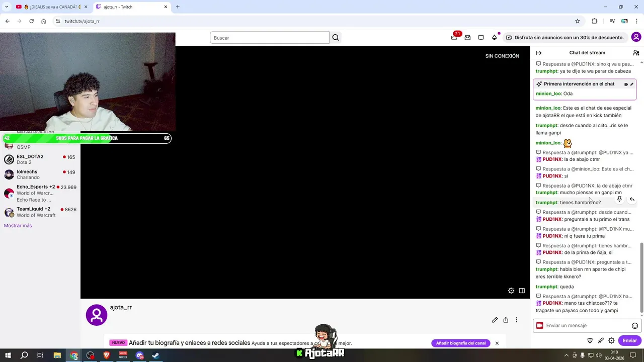Click the reply line above 'la de abajo ctmr'
644x362 pixels.
click(x=585, y=152)
